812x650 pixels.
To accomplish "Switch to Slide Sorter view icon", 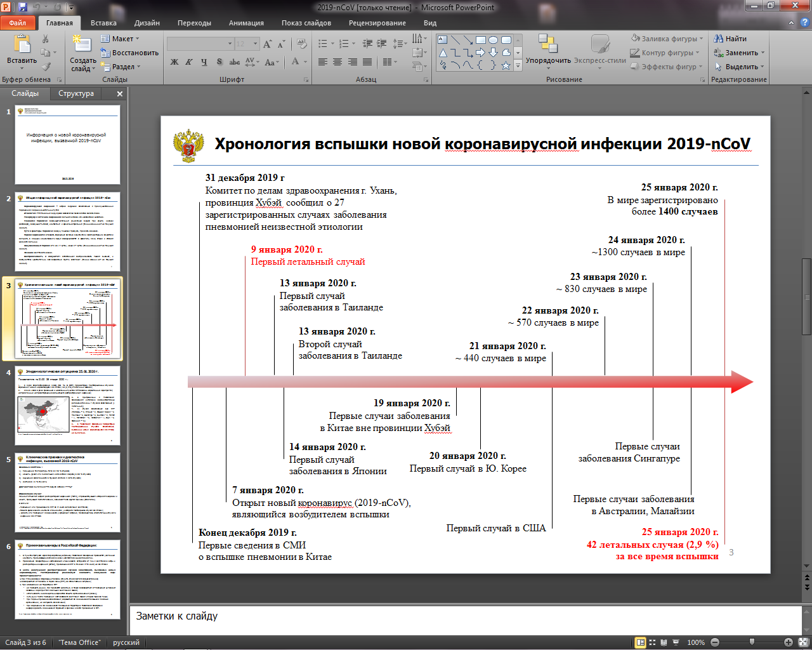I will [x=652, y=642].
